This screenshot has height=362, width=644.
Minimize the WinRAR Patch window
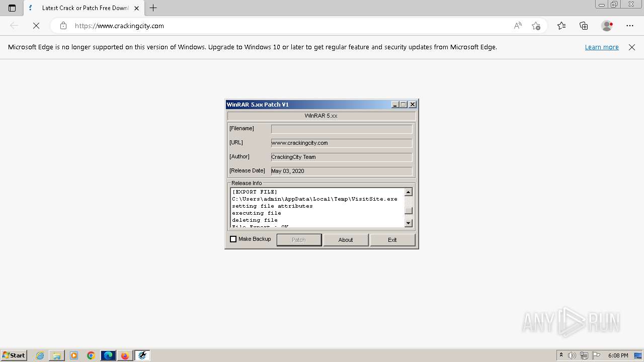pos(395,105)
